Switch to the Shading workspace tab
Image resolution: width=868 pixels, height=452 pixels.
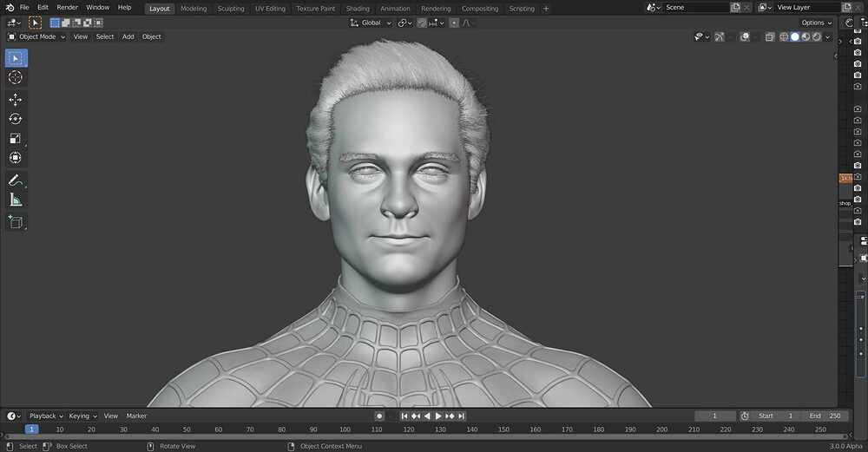[x=358, y=9]
